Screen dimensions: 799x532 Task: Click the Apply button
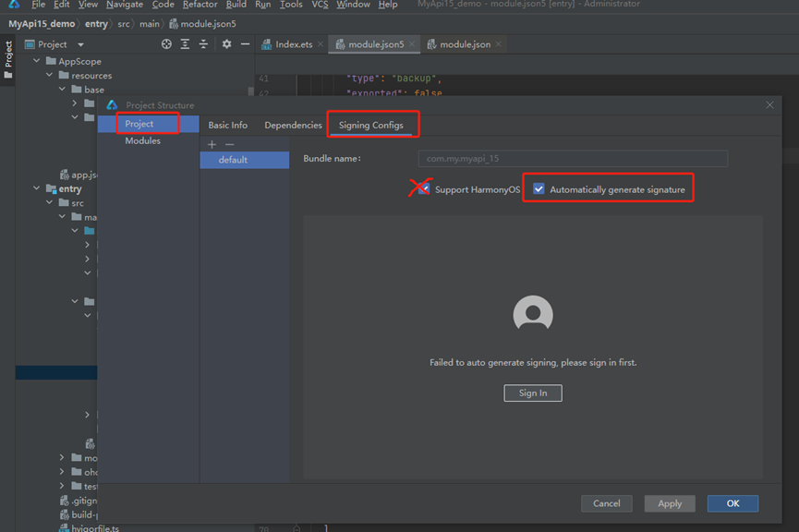tap(670, 503)
